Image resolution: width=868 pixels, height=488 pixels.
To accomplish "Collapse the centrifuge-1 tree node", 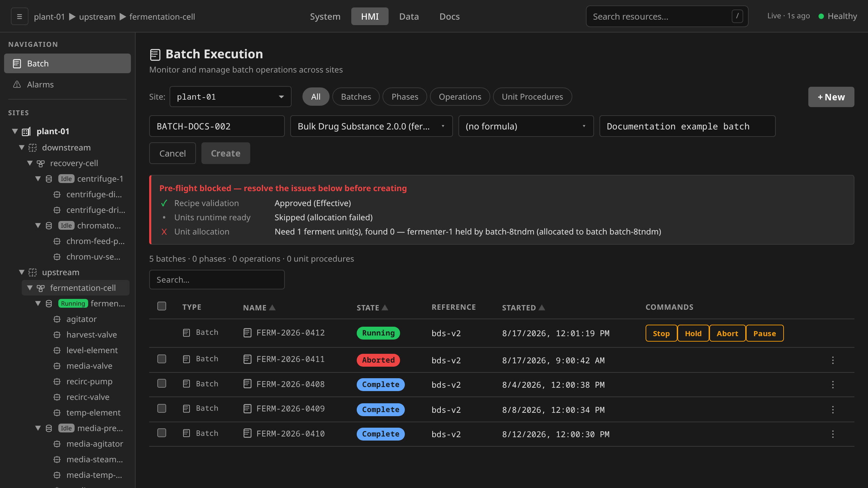I will point(38,179).
